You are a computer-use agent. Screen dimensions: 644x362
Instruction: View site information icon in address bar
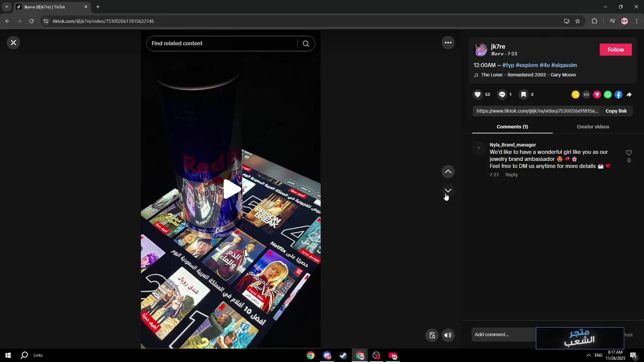pyautogui.click(x=46, y=21)
